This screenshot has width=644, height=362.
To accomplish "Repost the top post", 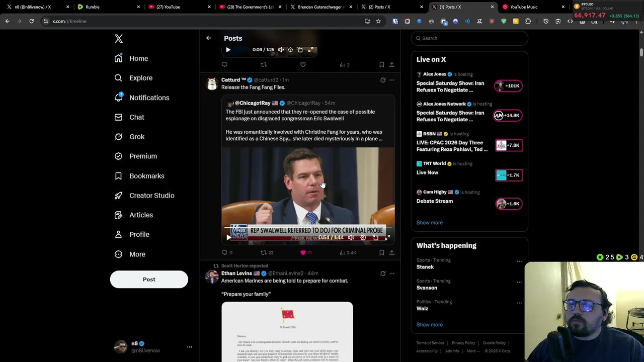I will (264, 64).
